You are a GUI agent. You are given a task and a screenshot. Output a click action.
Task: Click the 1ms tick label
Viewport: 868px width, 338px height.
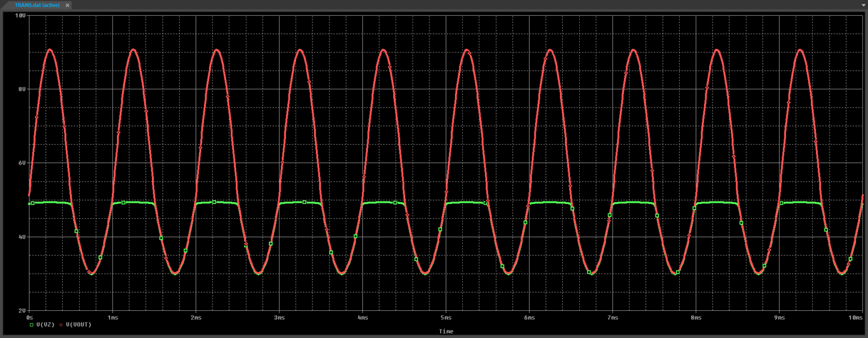(112, 318)
